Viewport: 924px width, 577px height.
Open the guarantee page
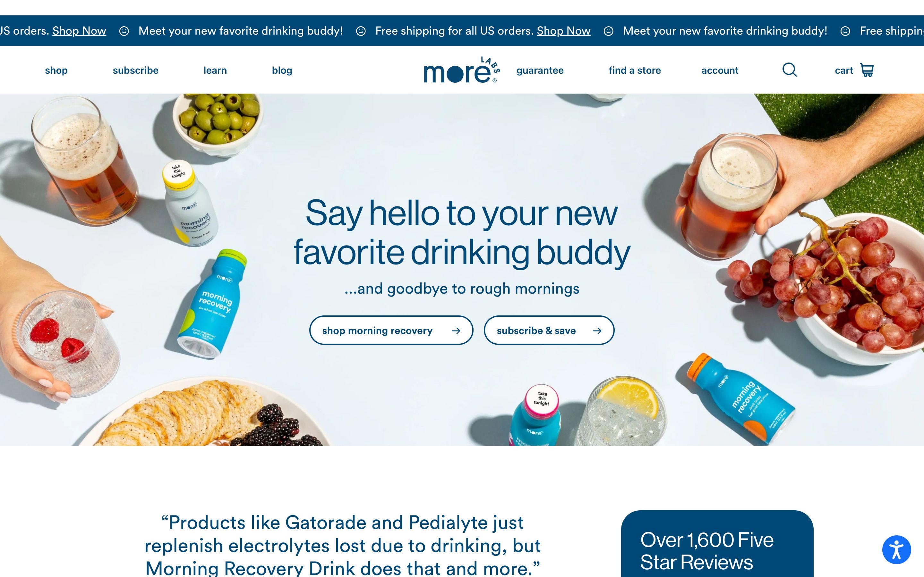(540, 70)
